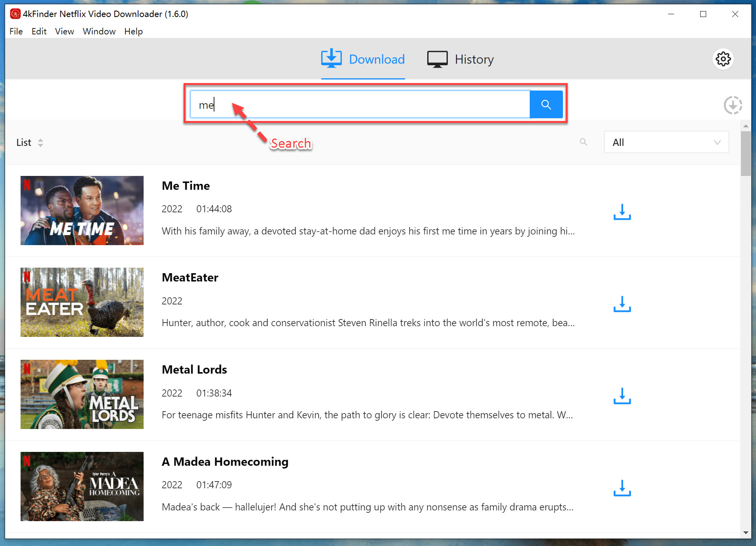Click the scrollbar down arrow
This screenshot has width=756, height=546.
coord(746,533)
